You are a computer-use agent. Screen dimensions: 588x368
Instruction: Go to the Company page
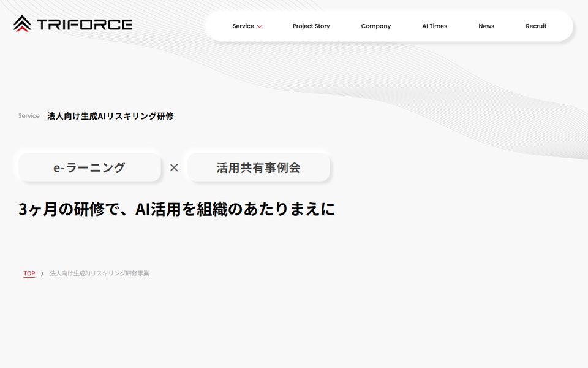pos(375,26)
